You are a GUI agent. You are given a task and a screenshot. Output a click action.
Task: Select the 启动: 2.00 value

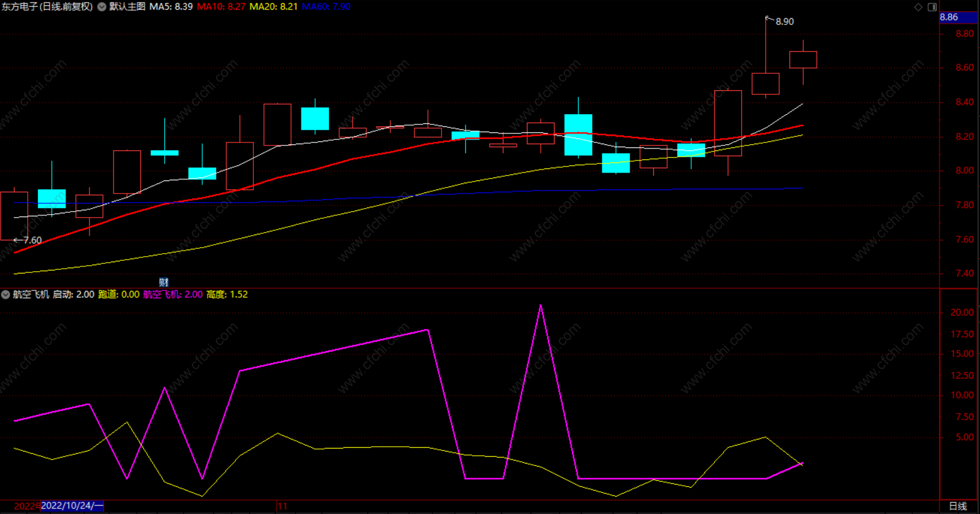tap(73, 295)
